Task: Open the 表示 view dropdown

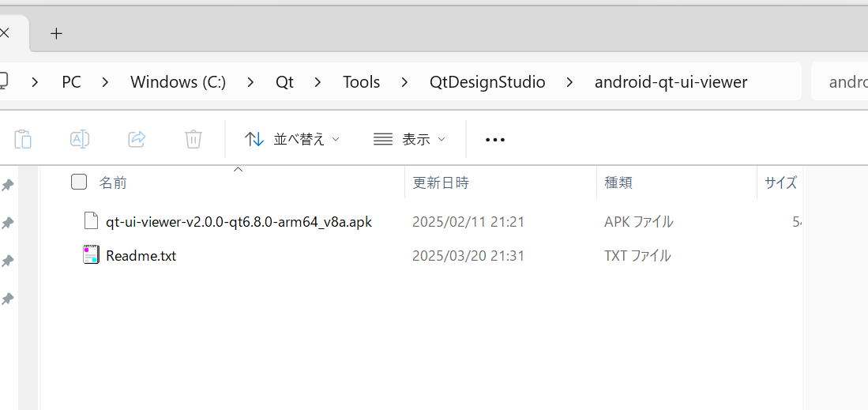Action: 409,139
